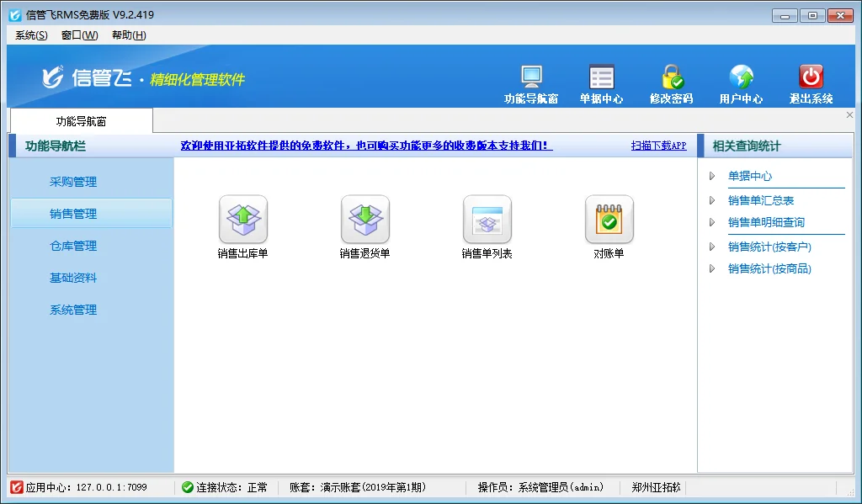Click the arrow beside 销售单明细查询
The height and width of the screenshot is (504, 862).
pyautogui.click(x=712, y=222)
